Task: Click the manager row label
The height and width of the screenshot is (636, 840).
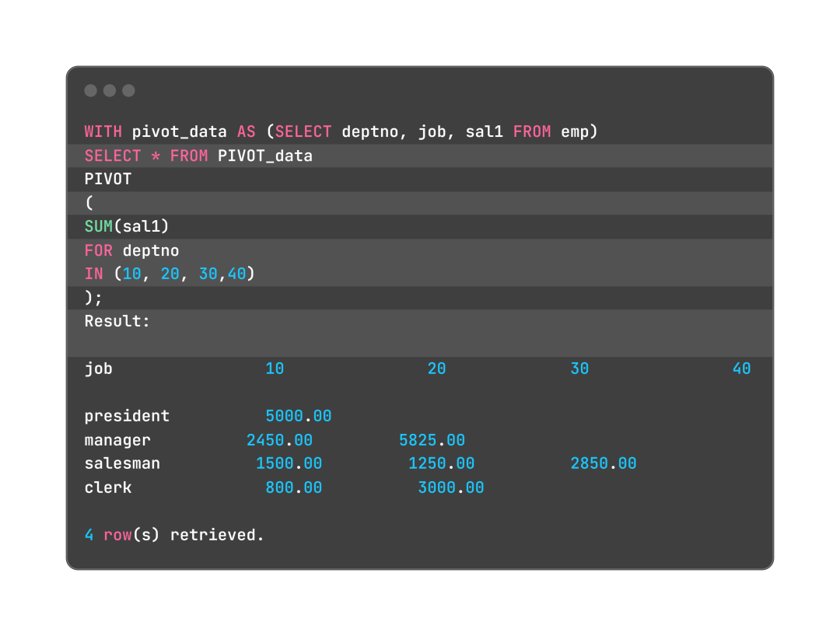Action: pos(117,440)
